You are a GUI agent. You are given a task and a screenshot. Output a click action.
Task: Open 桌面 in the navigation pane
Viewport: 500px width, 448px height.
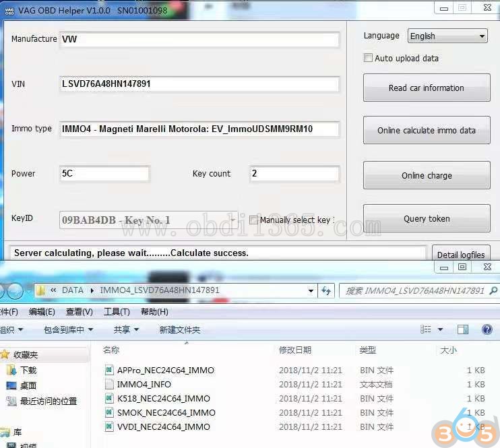pos(28,385)
